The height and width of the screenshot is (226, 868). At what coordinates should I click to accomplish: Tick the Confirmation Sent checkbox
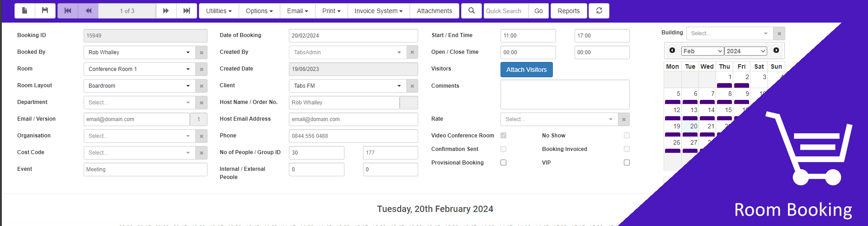503,149
